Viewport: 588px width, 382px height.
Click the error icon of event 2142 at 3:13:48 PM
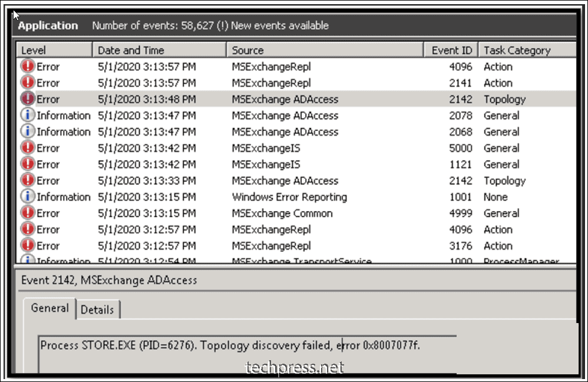point(28,99)
